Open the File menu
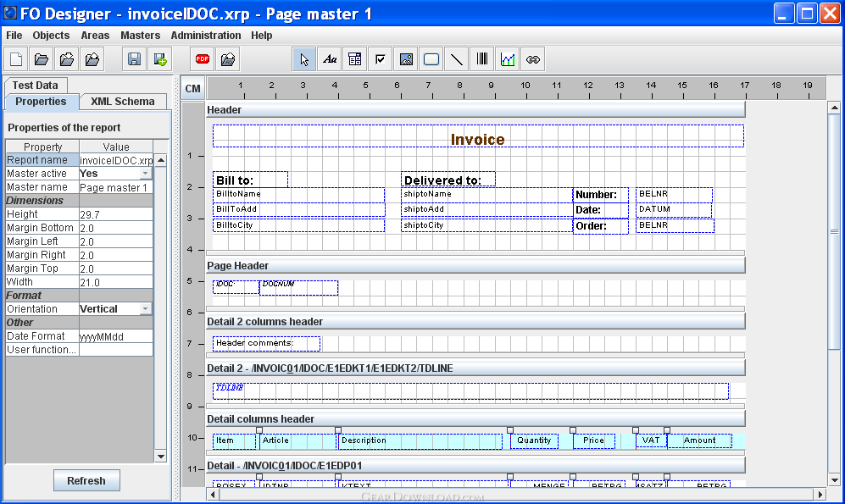Viewport: 845px width, 504px height. [x=14, y=35]
